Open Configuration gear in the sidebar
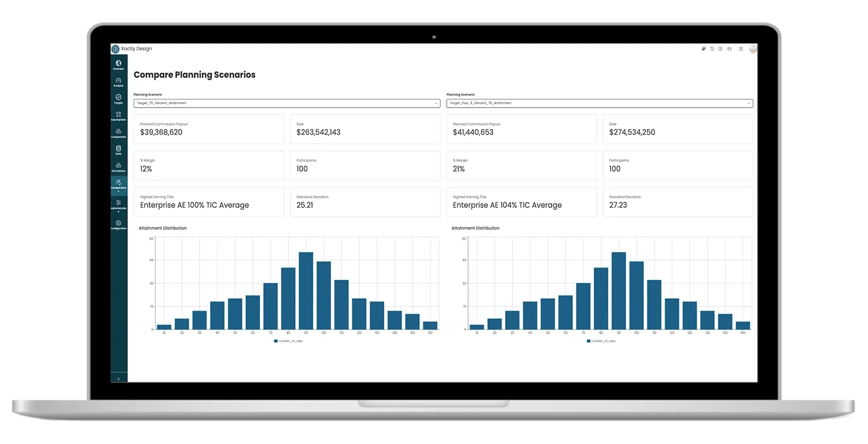 pos(119,223)
